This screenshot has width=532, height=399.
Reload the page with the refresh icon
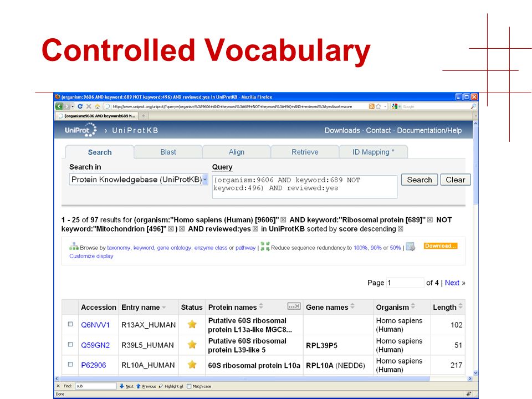pos(80,106)
